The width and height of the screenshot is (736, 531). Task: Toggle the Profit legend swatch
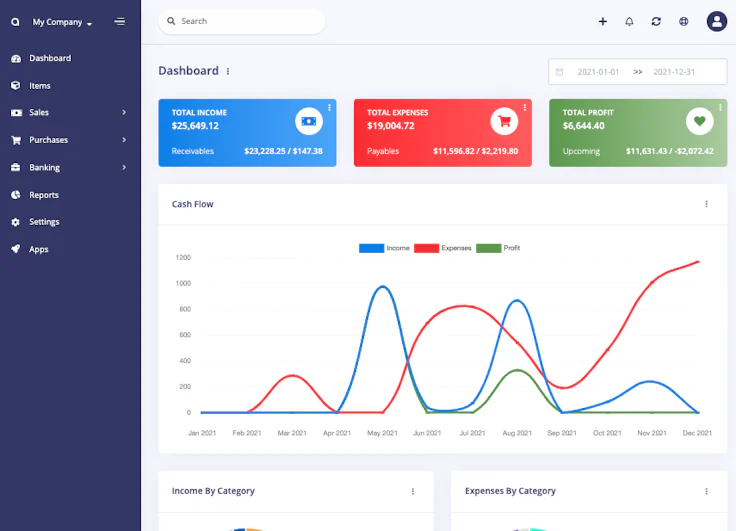click(489, 248)
